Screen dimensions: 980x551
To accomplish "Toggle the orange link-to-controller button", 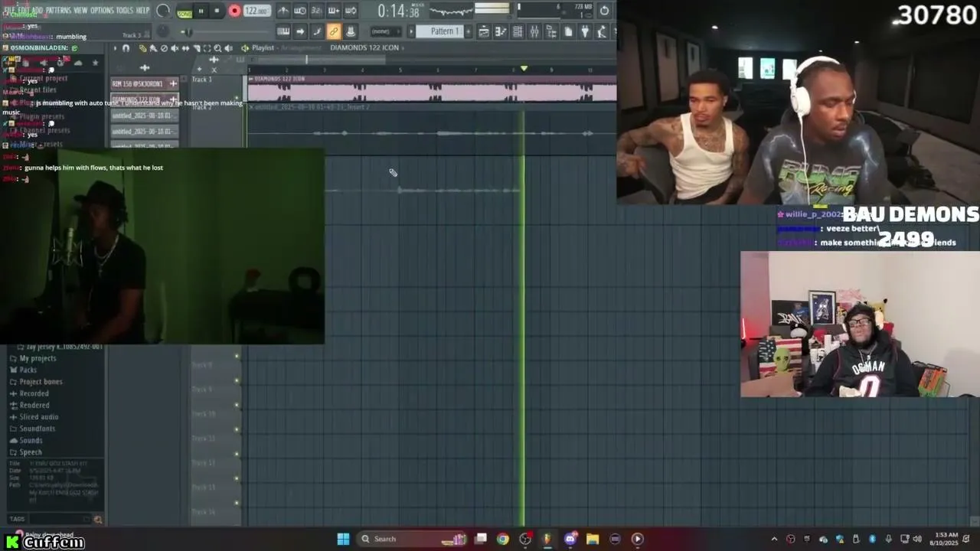I will pyautogui.click(x=334, y=31).
